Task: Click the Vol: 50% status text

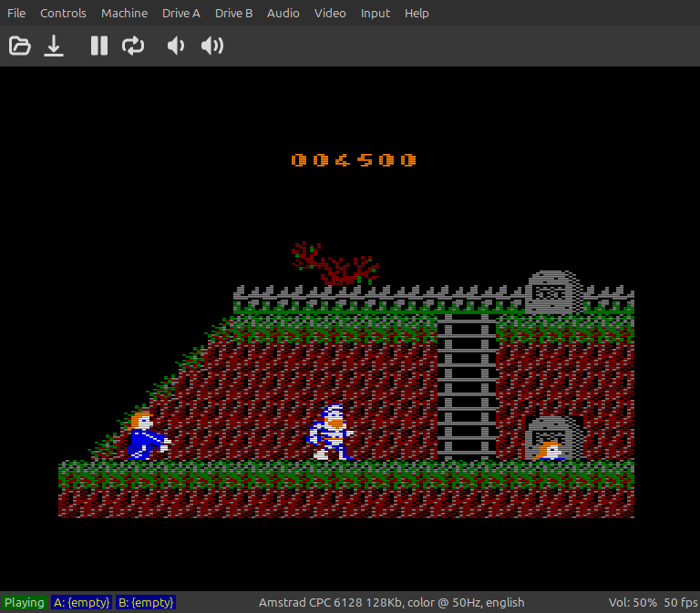Action: point(633,602)
